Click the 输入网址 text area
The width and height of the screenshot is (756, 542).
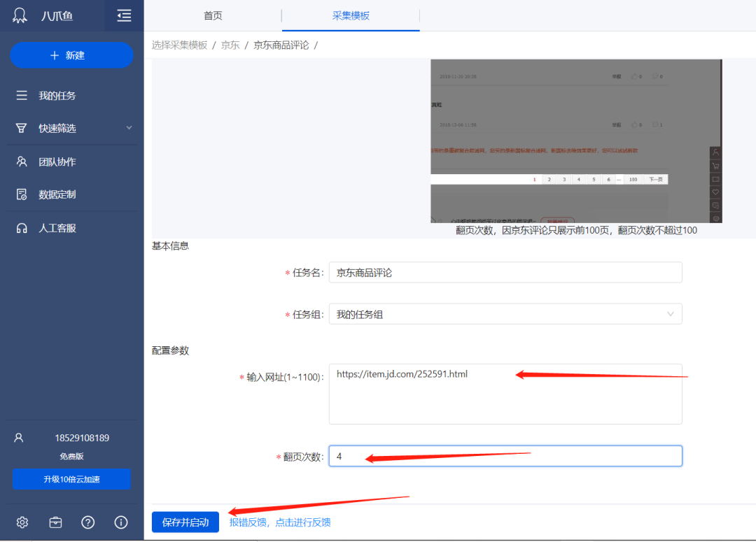[505, 394]
